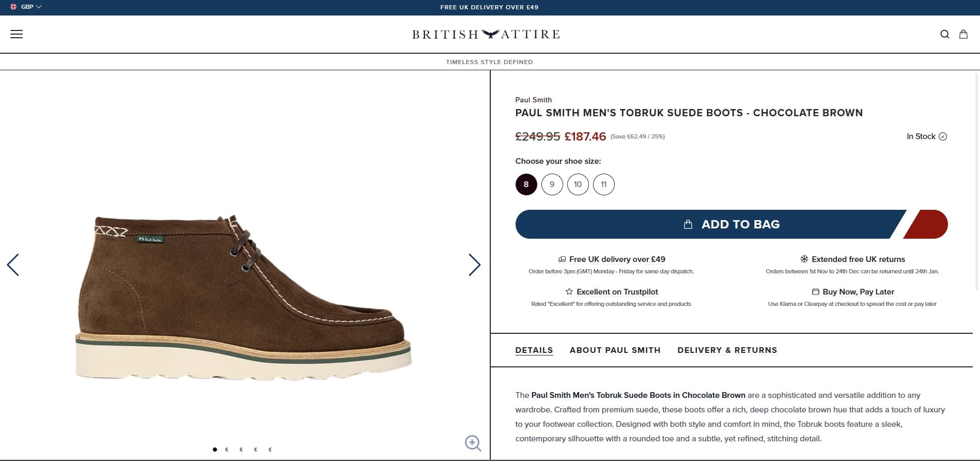Open the hamburger navigation menu
980x464 pixels.
(x=17, y=34)
